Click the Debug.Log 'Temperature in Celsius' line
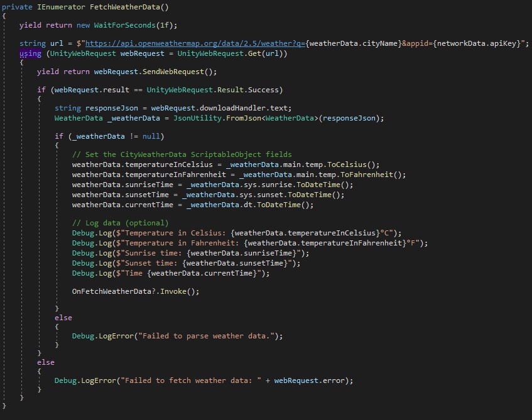This screenshot has height=420, width=532. (237, 233)
